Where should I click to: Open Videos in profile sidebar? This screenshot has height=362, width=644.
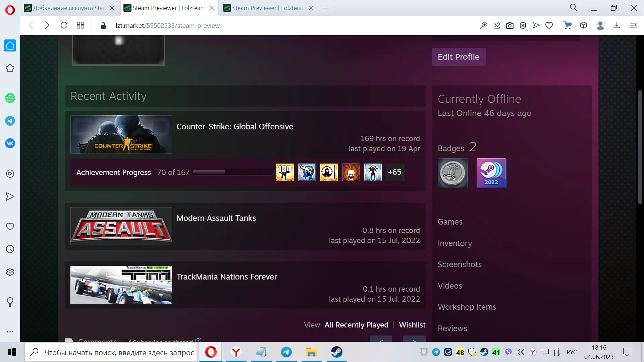(450, 286)
